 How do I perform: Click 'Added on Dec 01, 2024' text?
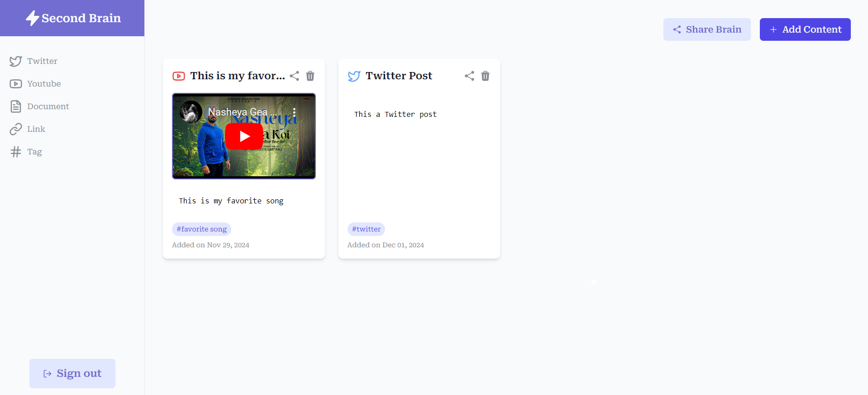[x=386, y=245]
